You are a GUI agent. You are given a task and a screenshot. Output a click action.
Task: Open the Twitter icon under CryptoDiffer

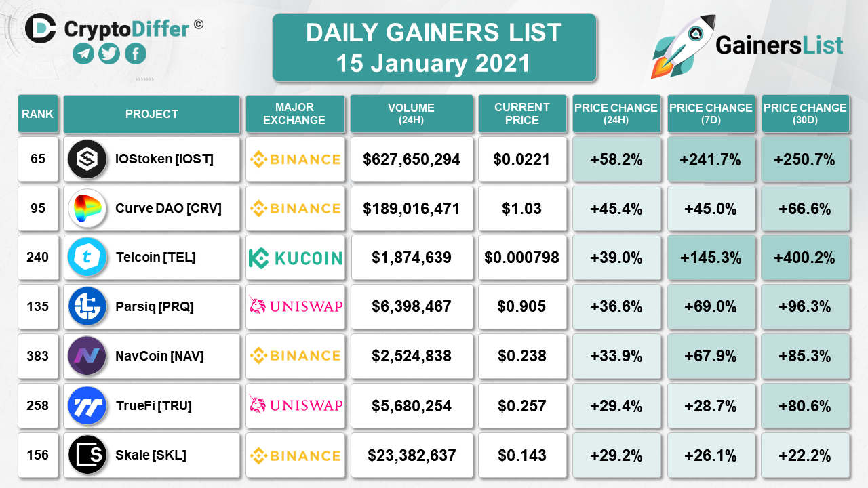point(109,54)
